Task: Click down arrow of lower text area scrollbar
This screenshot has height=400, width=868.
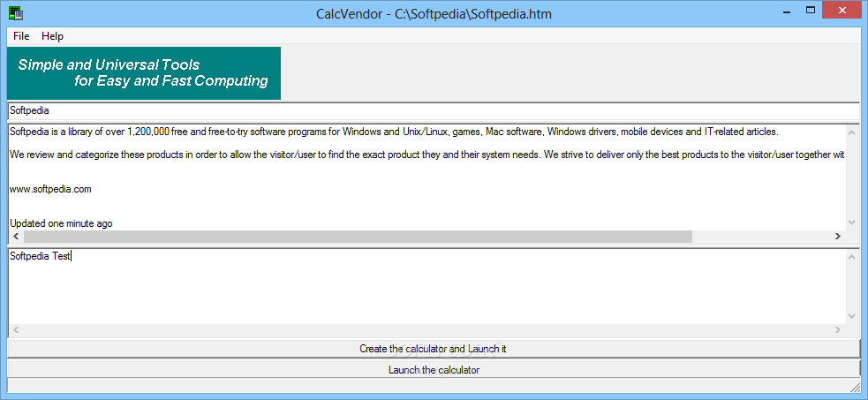Action: pyautogui.click(x=852, y=316)
